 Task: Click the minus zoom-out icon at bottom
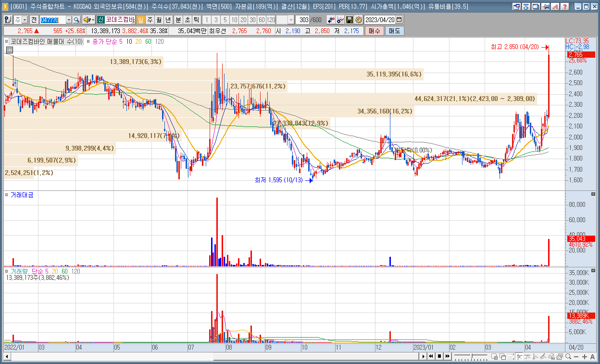[576, 356]
